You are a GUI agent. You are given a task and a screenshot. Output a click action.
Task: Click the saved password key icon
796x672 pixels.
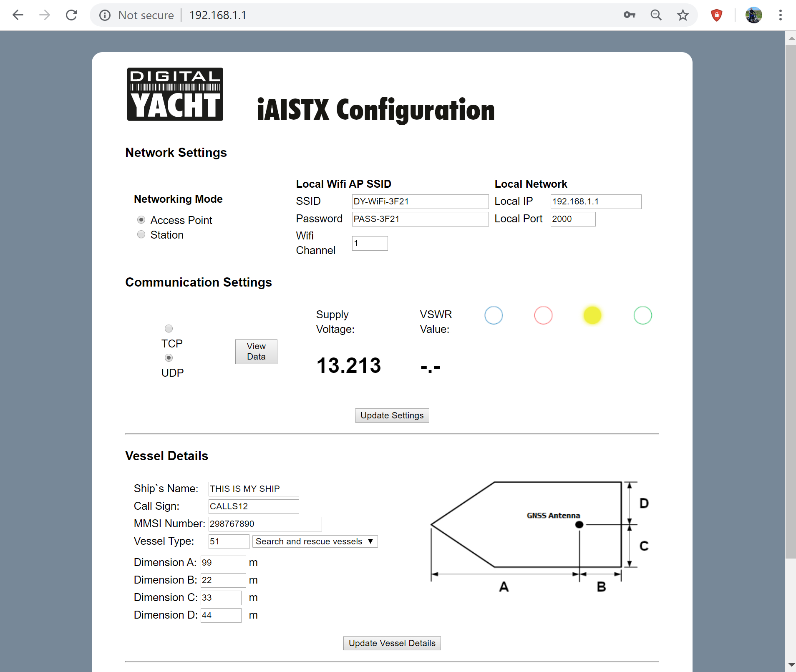point(629,15)
